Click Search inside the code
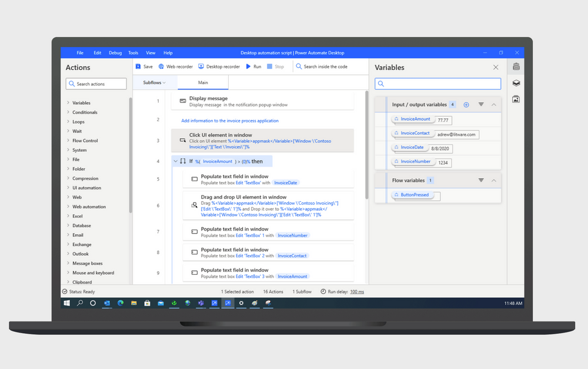The image size is (588, 369). point(322,67)
